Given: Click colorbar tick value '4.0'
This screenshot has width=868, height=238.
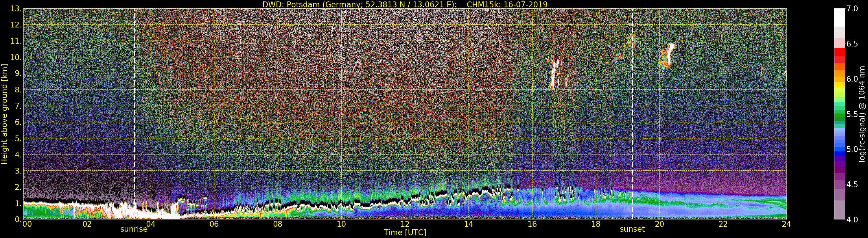Looking at the screenshot, I should coord(852,220).
